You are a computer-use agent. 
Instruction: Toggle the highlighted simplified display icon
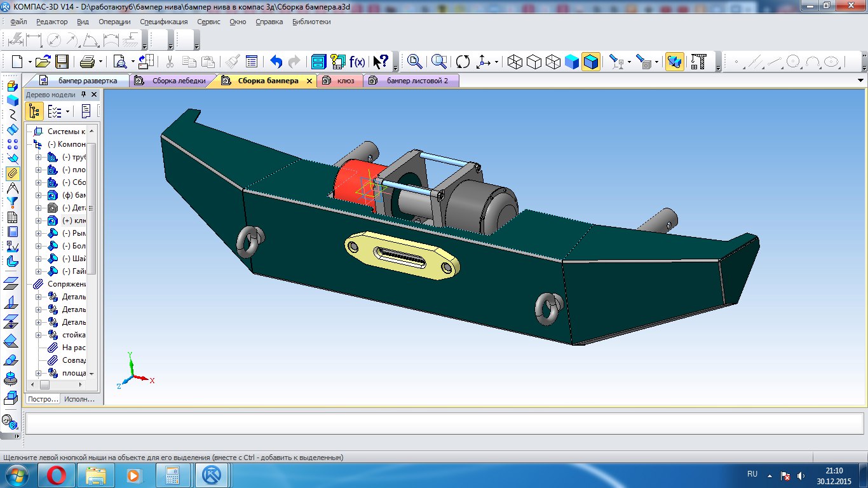pos(674,62)
